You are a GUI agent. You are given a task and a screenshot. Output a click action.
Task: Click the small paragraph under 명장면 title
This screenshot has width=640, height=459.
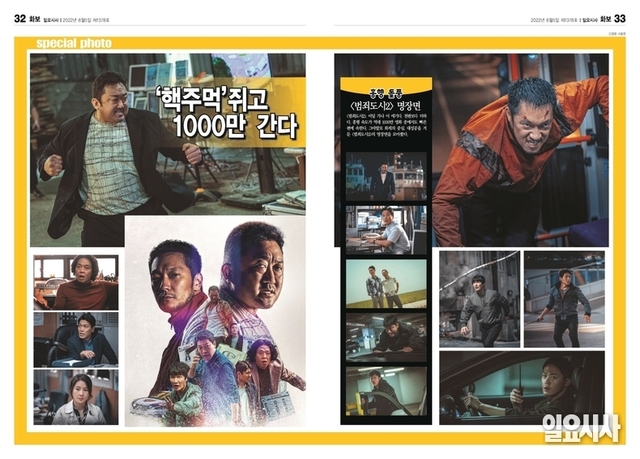click(x=386, y=125)
